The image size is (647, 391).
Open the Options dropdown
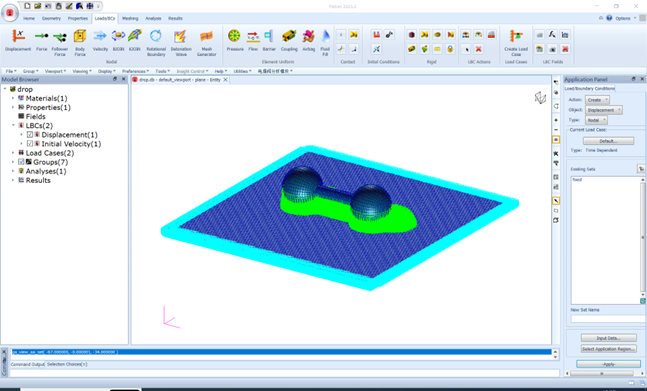point(626,18)
